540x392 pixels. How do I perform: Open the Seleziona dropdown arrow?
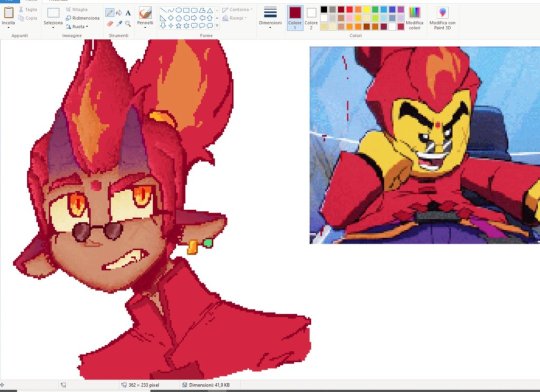tap(53, 27)
